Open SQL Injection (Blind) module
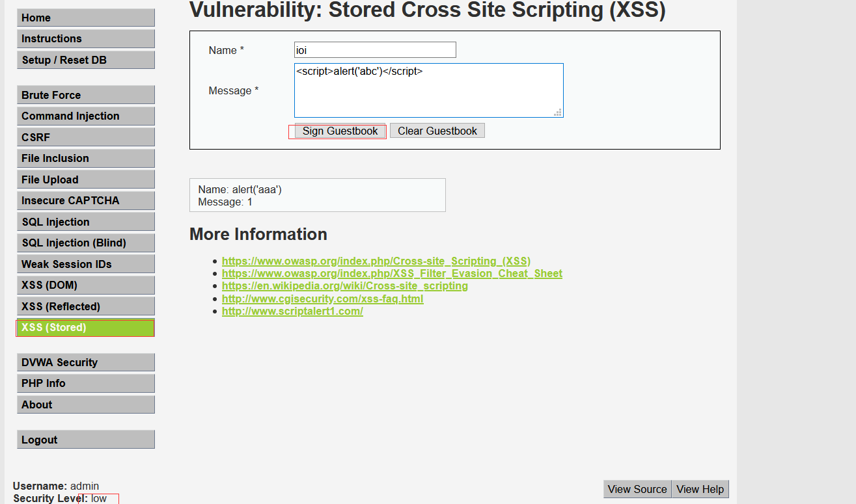 [86, 243]
